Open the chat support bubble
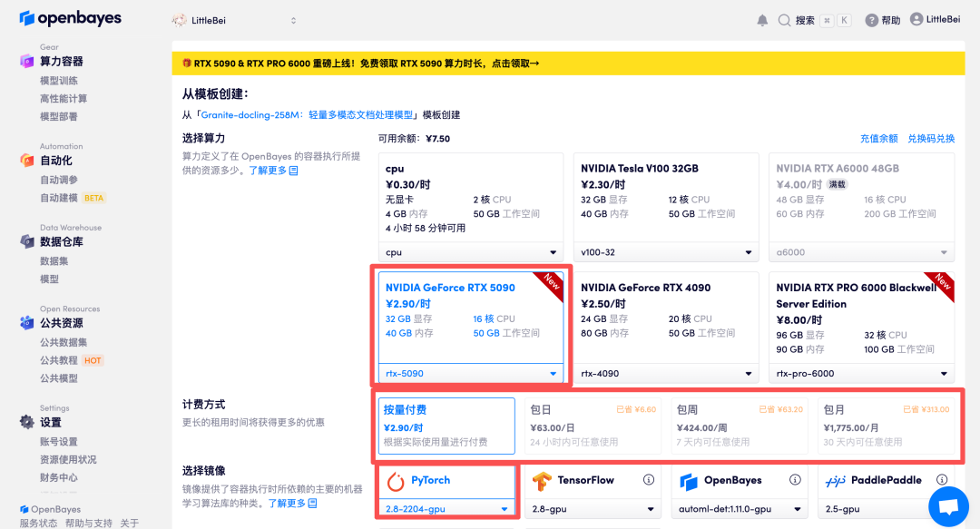This screenshot has width=980, height=529. (x=948, y=505)
